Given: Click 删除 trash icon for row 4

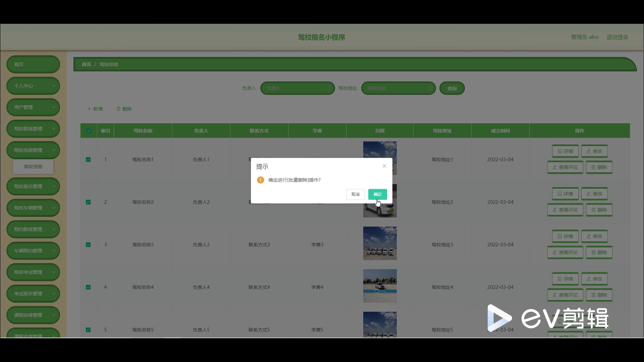Looking at the screenshot, I should 593,295.
